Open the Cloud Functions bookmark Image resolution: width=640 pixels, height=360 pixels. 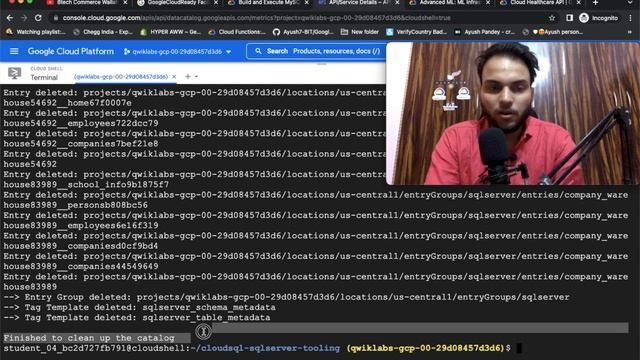(237, 32)
